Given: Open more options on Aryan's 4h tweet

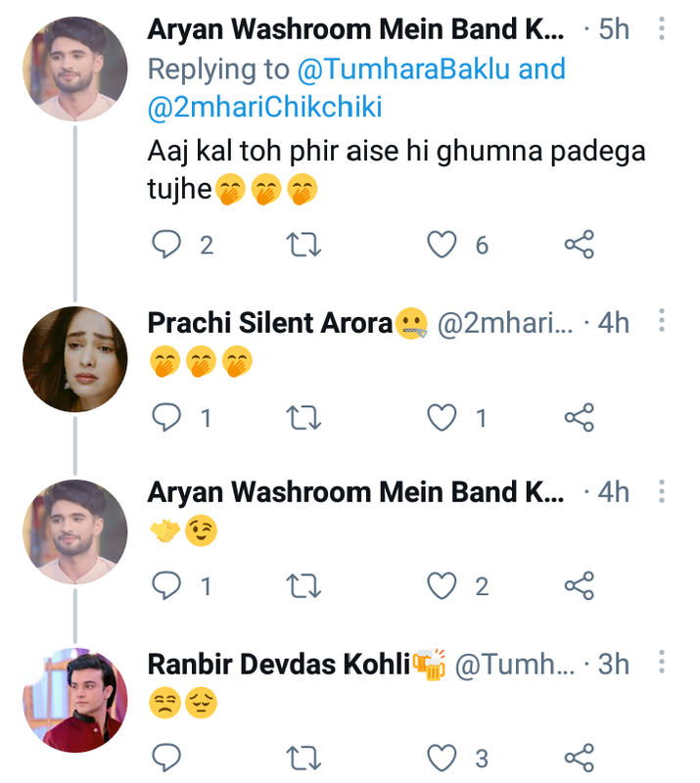Looking at the screenshot, I should 662,490.
